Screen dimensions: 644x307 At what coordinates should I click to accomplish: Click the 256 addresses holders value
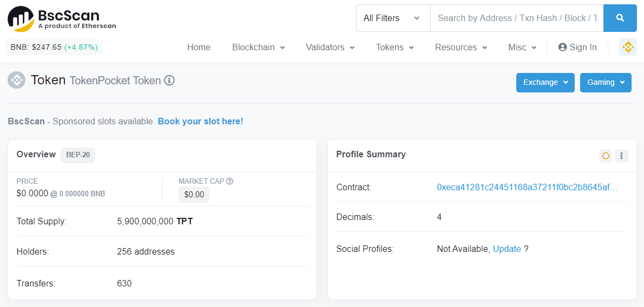[146, 251]
